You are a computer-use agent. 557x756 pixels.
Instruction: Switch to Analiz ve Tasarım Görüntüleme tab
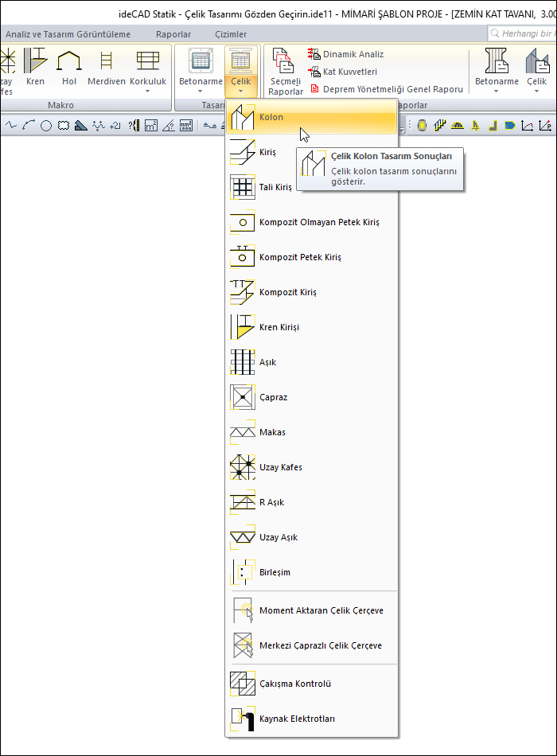point(68,34)
